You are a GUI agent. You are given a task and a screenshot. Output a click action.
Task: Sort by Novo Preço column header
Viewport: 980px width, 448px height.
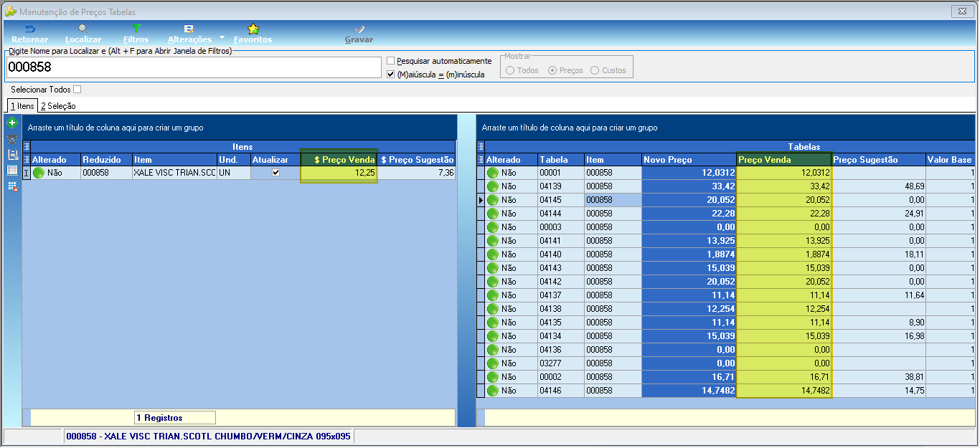[689, 160]
